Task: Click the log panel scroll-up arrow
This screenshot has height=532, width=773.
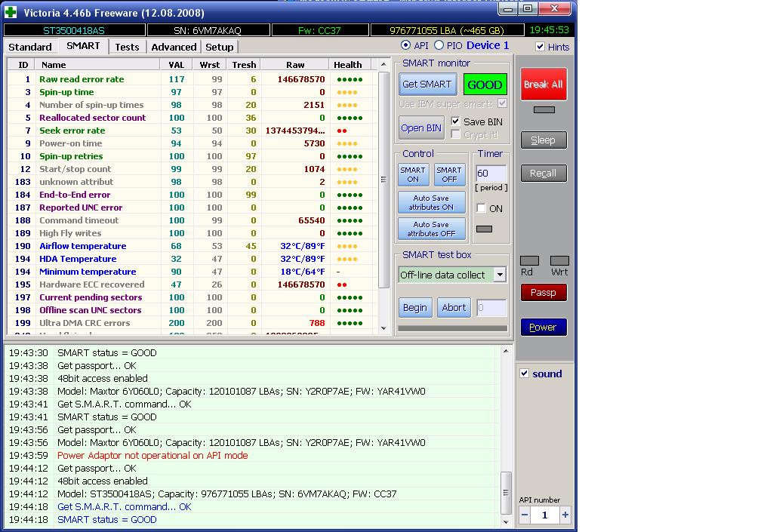Action: coord(506,351)
